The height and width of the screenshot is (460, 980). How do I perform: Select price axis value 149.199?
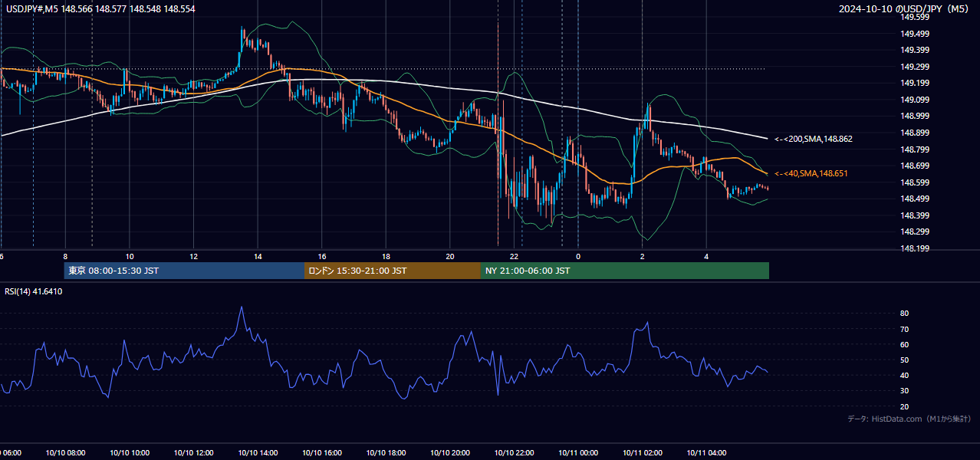[915, 83]
